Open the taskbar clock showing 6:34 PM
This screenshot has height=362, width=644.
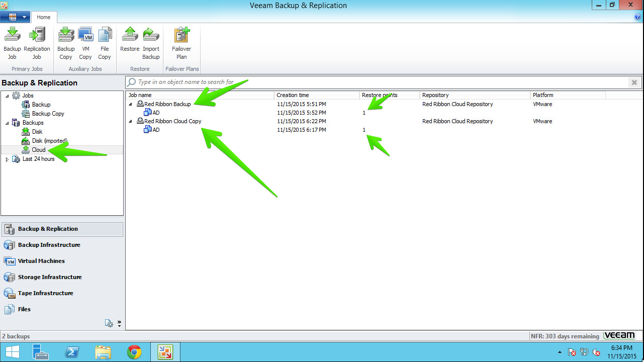pyautogui.click(x=622, y=352)
